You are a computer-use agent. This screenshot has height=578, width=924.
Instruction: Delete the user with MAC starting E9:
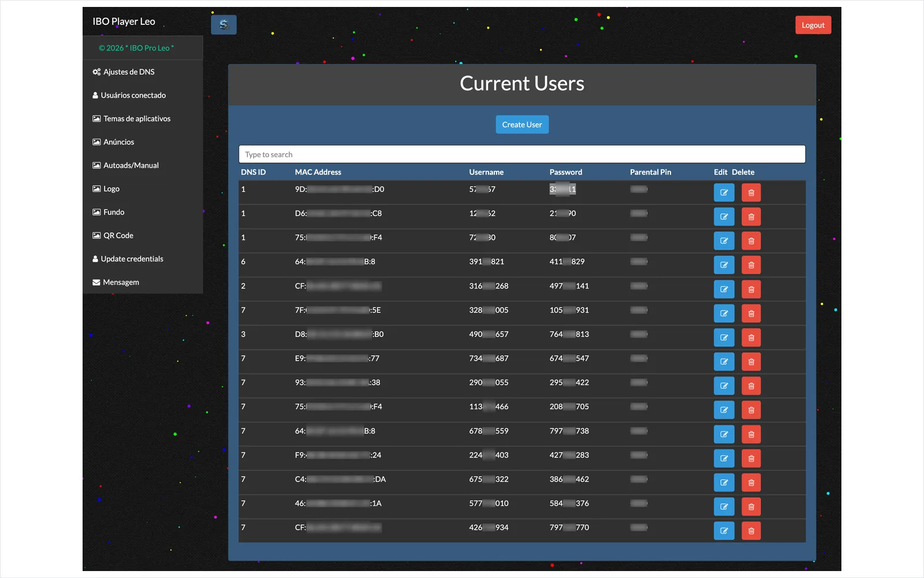(751, 362)
